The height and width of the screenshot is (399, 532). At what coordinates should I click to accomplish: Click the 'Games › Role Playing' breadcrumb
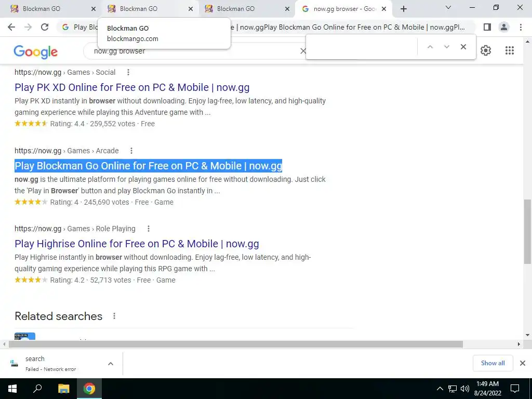click(101, 229)
